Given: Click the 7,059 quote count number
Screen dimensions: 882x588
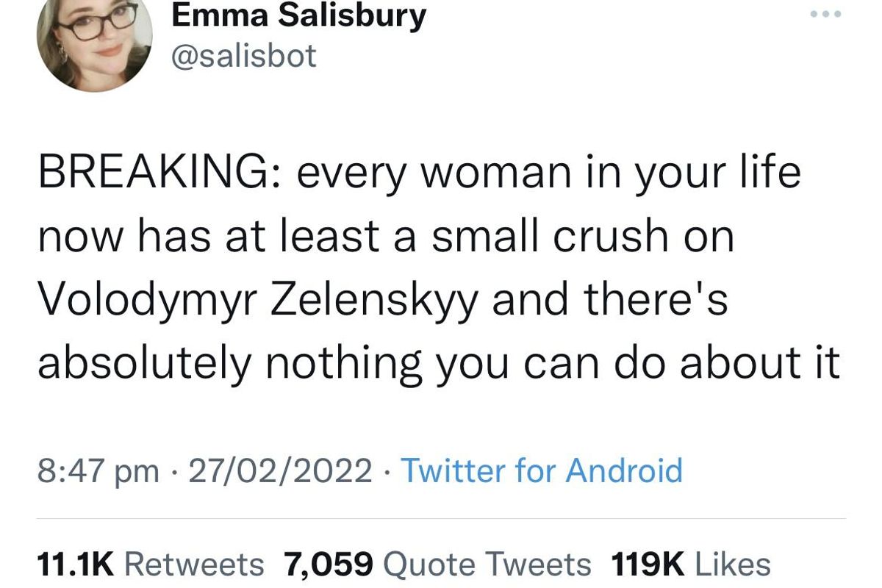Looking at the screenshot, I should tap(329, 564).
